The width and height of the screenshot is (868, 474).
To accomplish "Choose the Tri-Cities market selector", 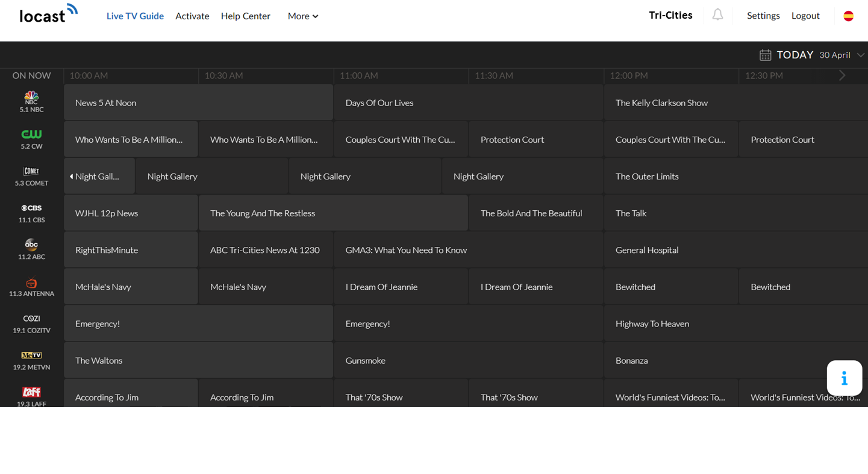I will pos(670,16).
